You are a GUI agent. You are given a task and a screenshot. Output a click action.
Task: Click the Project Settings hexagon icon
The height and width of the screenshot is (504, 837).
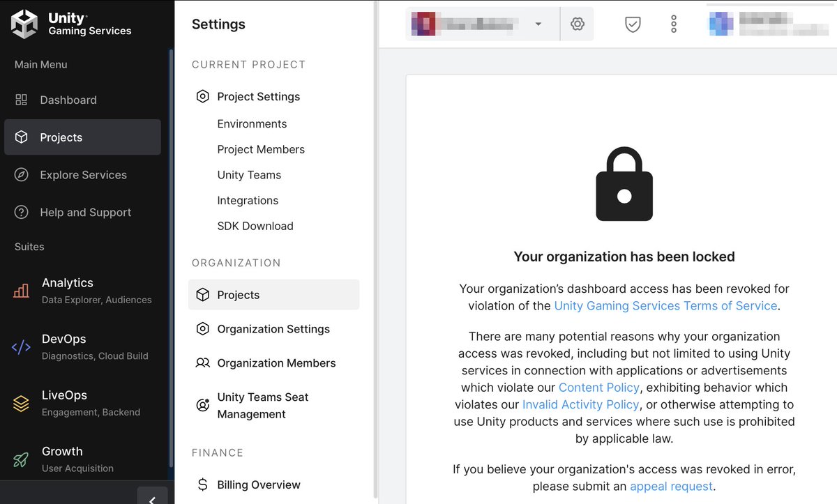point(203,97)
